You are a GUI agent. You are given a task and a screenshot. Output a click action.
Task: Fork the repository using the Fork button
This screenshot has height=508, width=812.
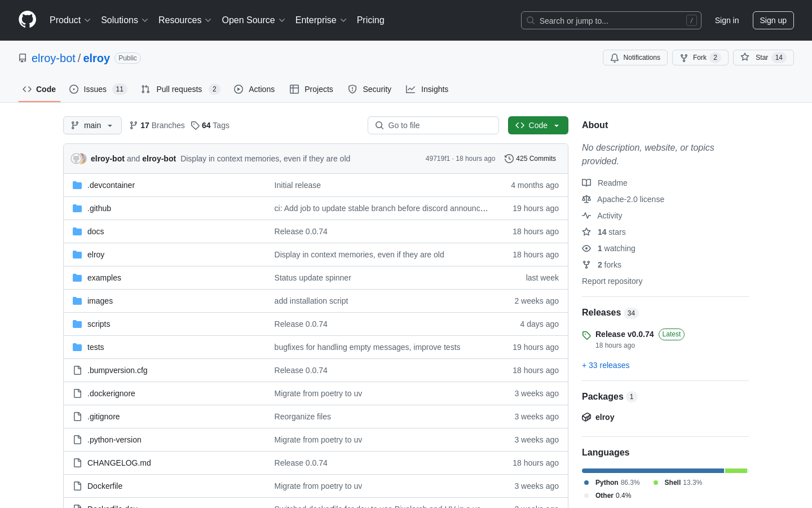pos(700,58)
